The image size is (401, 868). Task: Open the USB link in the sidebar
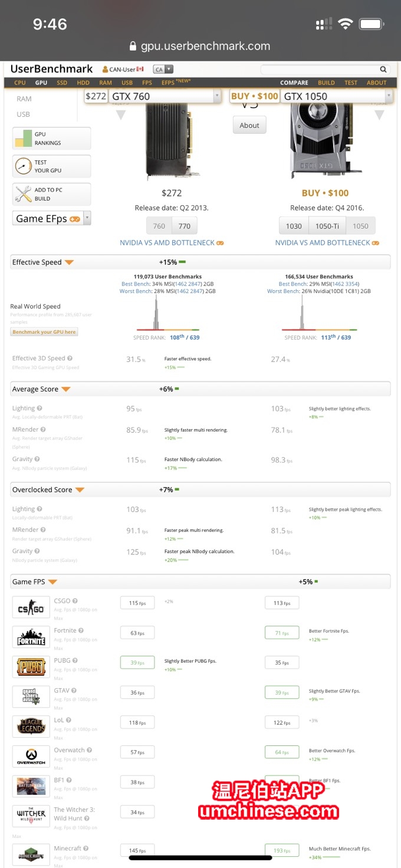coord(24,114)
